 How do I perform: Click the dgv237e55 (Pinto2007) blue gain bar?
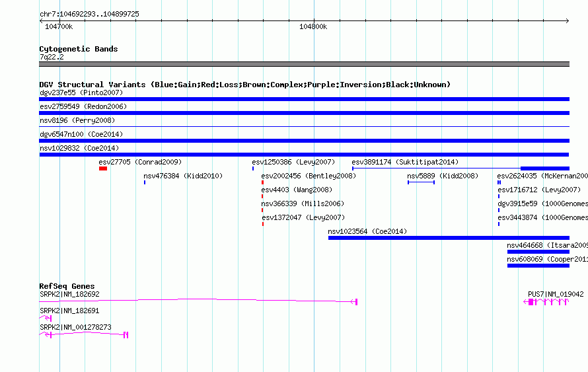(x=304, y=99)
